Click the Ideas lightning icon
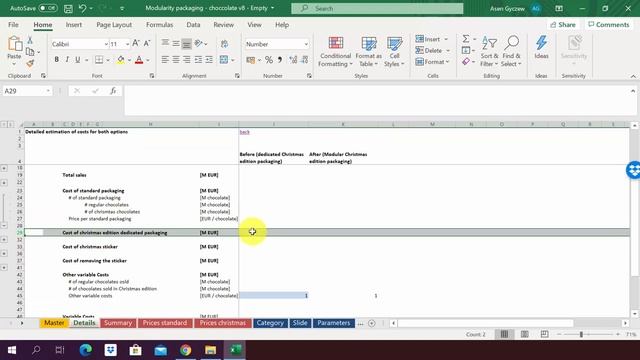Screen dimensions: 640x360 (x=541, y=47)
